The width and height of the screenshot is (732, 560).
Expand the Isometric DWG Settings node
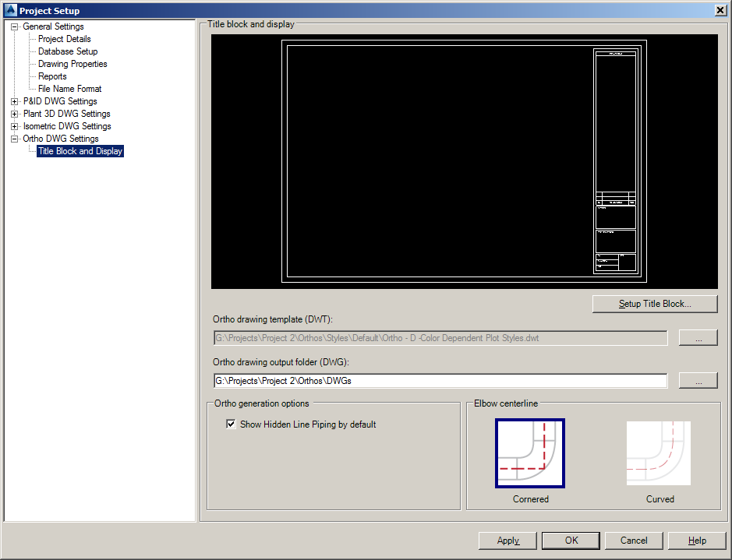15,126
